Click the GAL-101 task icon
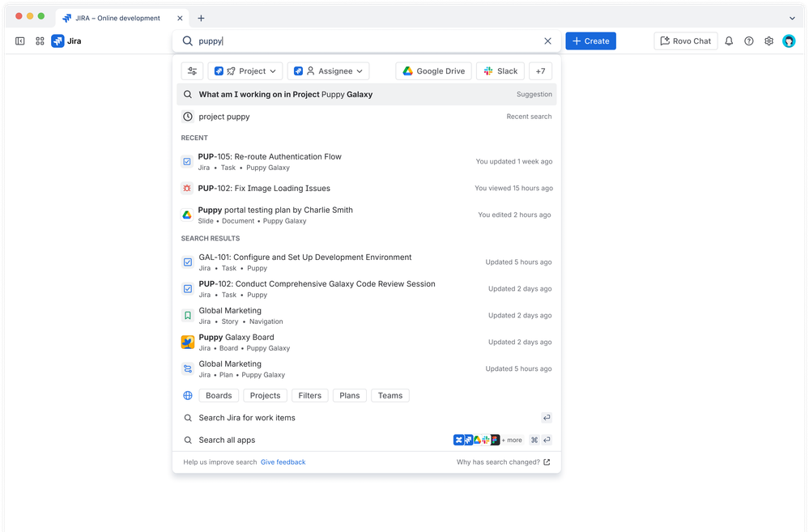 click(188, 262)
